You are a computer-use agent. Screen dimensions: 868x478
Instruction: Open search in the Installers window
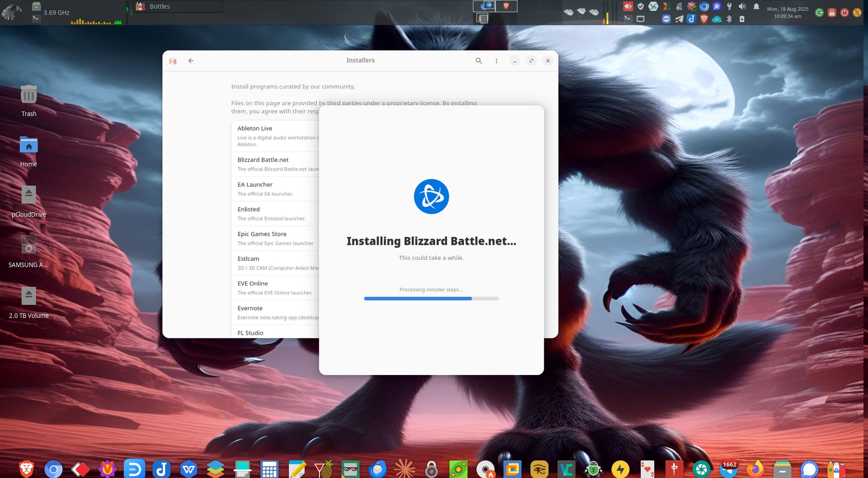[x=479, y=61]
